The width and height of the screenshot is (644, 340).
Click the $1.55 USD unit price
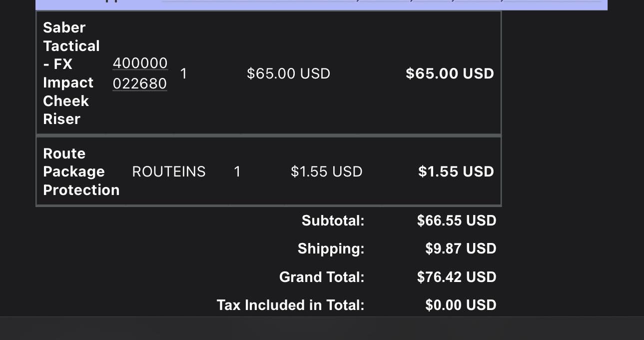pos(327,171)
